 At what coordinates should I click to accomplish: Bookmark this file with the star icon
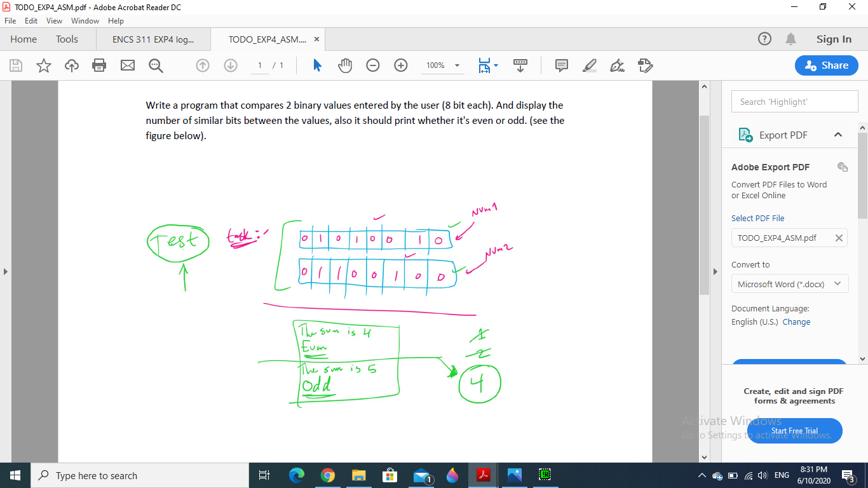pos(44,65)
